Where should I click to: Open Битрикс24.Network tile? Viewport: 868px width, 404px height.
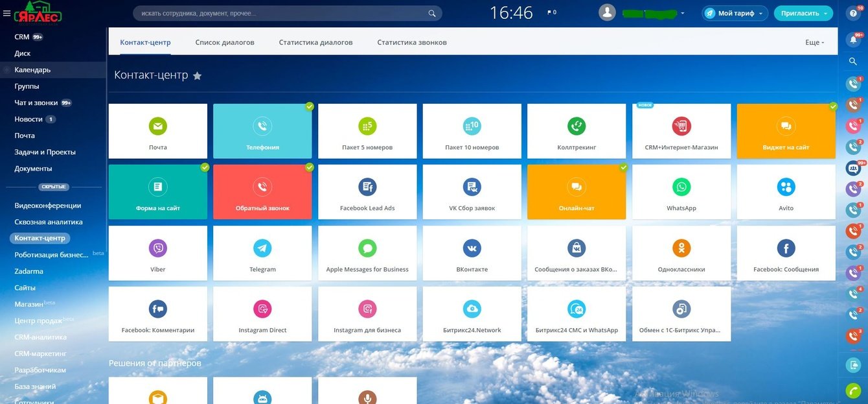[x=472, y=314]
